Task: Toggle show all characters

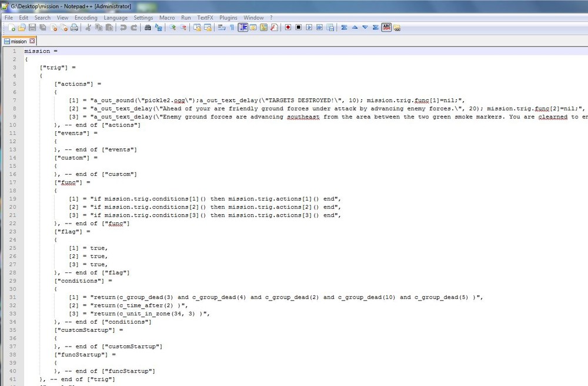Action: (x=232, y=27)
